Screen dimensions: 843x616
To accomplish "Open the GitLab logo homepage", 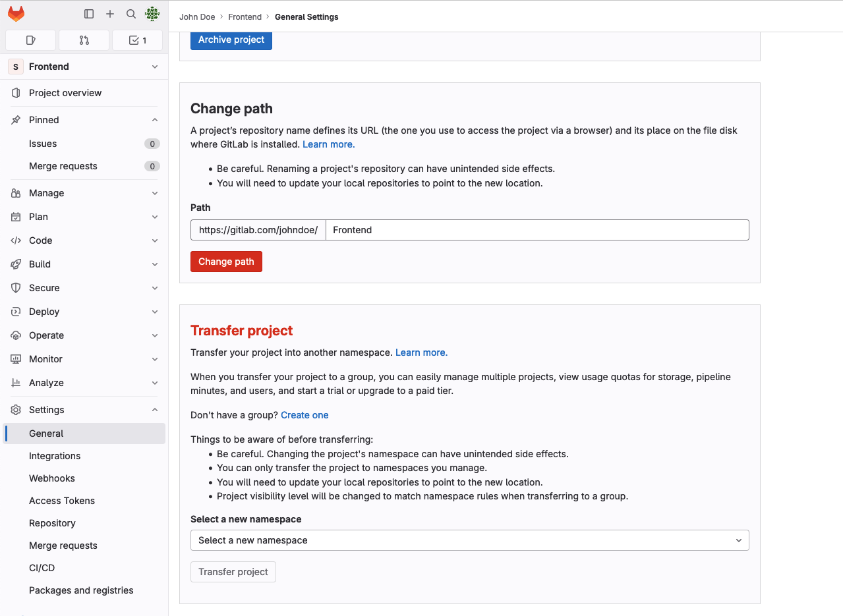I will coord(16,14).
